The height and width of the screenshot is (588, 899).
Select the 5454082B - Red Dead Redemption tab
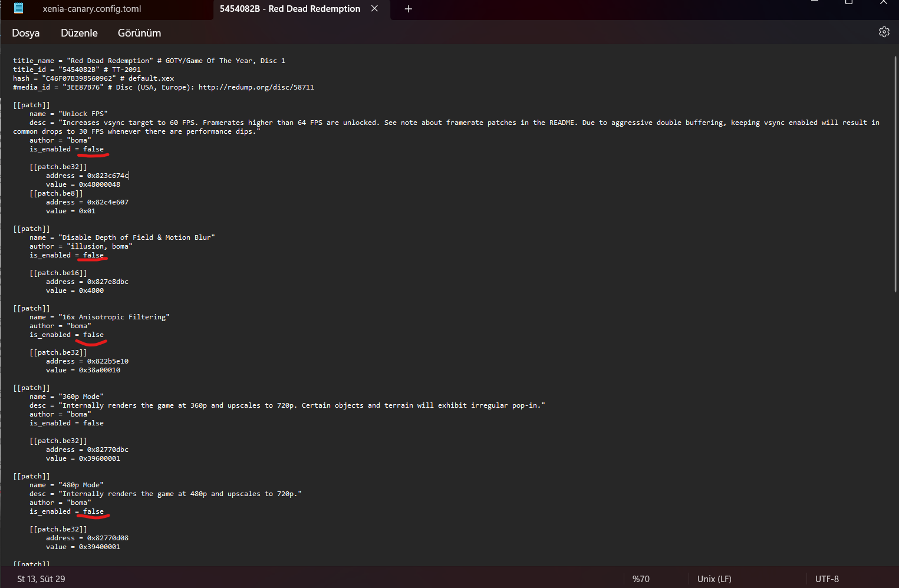coord(289,9)
